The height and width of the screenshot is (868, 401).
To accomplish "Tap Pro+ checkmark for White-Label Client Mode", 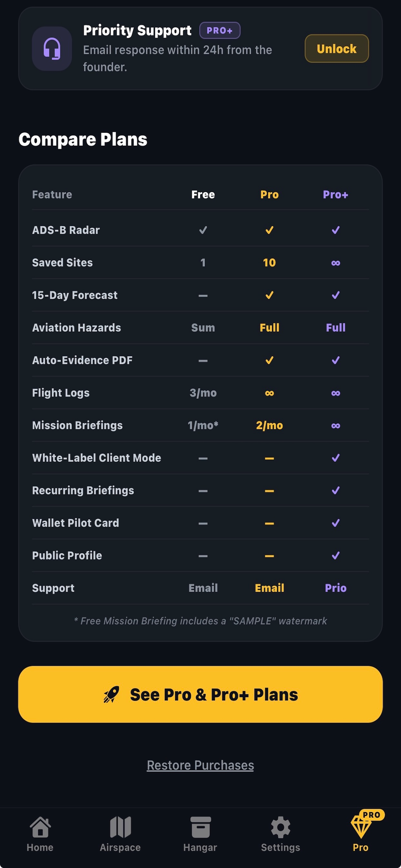I will pyautogui.click(x=336, y=458).
